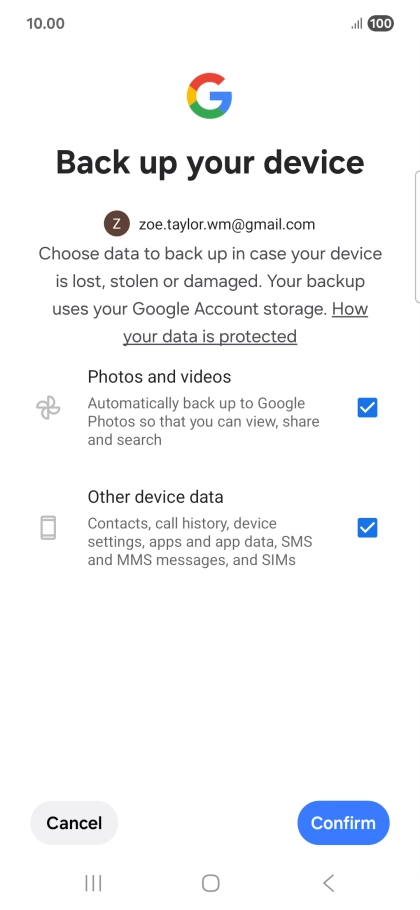Uncheck the Photos and videos checkbox

367,408
